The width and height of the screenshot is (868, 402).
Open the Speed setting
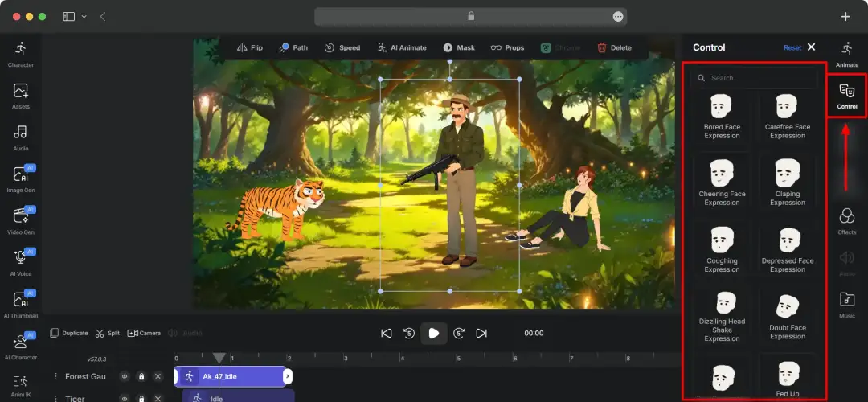pyautogui.click(x=342, y=47)
